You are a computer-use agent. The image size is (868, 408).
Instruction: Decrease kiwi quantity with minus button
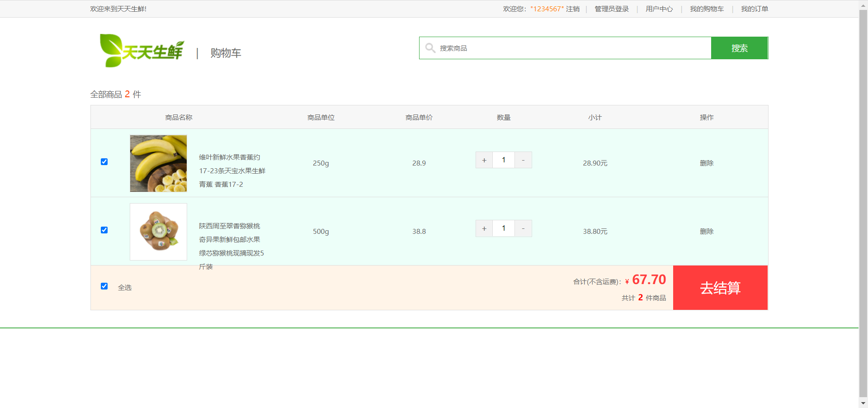point(523,228)
